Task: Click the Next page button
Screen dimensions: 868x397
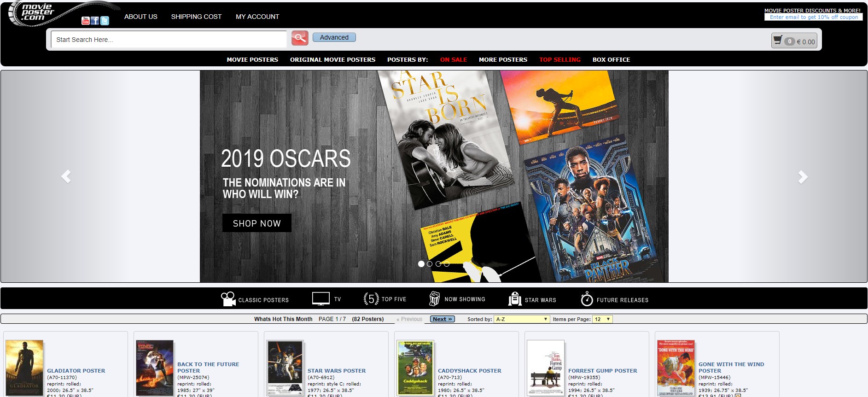Action: pyautogui.click(x=443, y=319)
